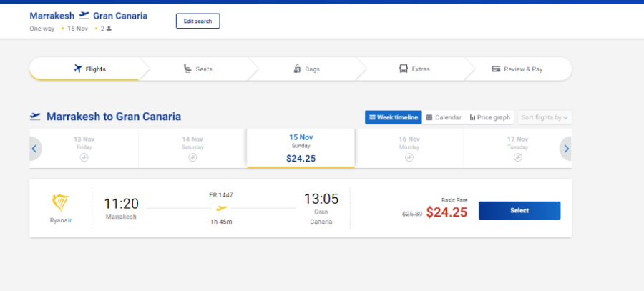Viewport: 644px width, 291px height.
Task: Select the 15 Nov Sunday date
Action: (x=301, y=148)
